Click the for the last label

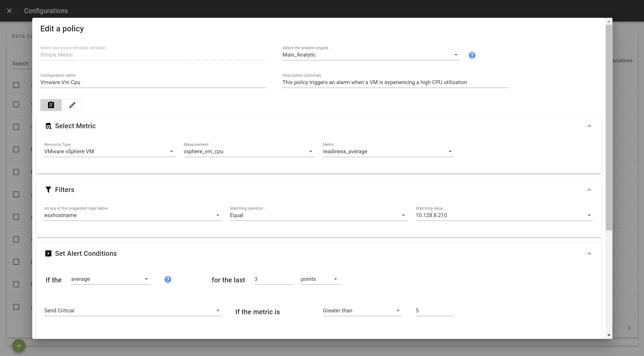click(228, 280)
